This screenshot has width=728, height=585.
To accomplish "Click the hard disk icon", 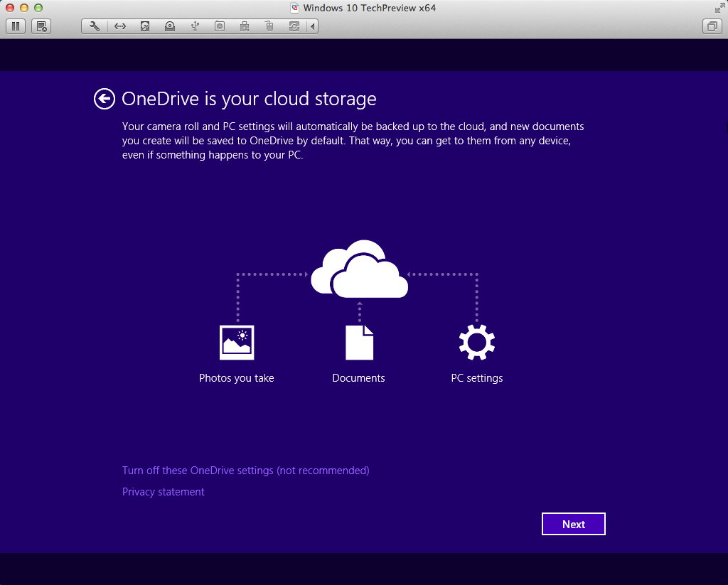I will (x=145, y=26).
